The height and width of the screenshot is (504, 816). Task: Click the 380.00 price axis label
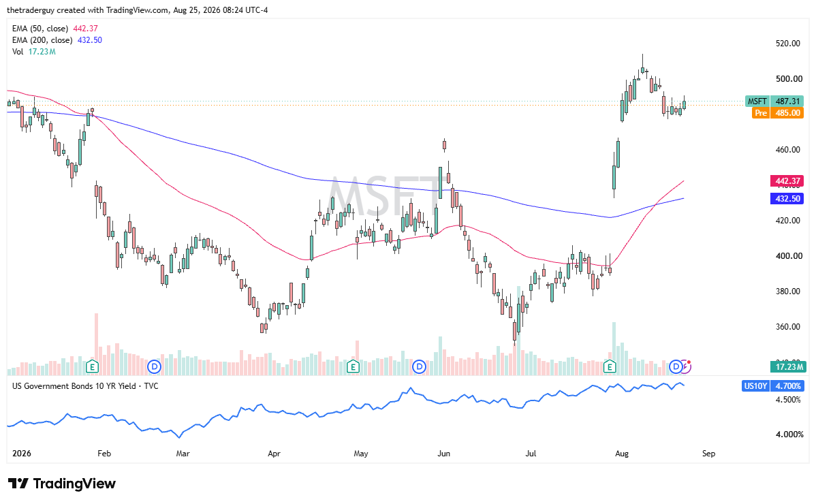(788, 291)
